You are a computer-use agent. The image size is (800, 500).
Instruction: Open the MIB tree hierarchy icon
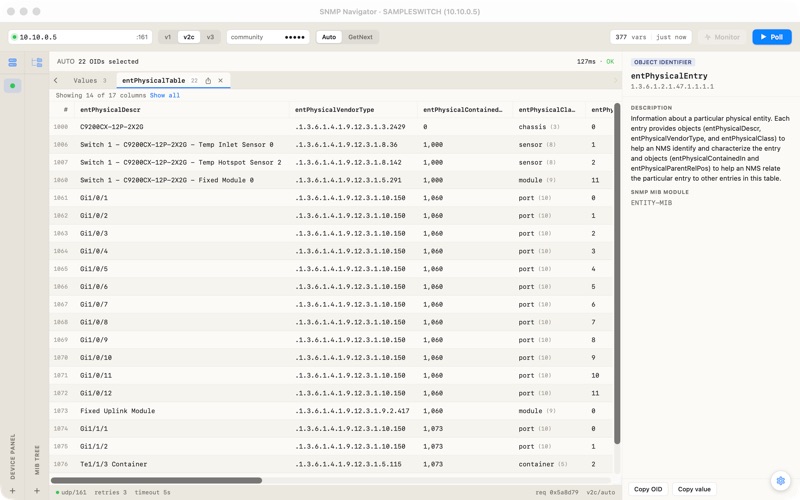pyautogui.click(x=37, y=62)
